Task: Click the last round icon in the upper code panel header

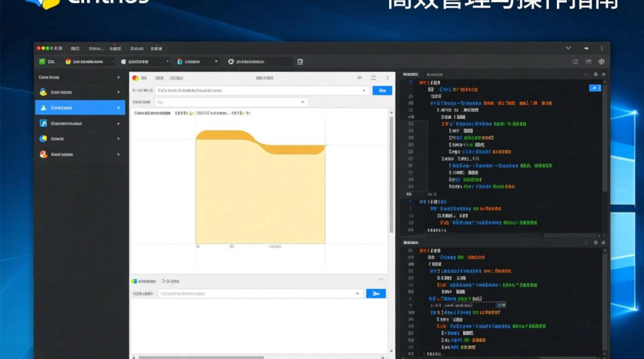Action: (603, 75)
